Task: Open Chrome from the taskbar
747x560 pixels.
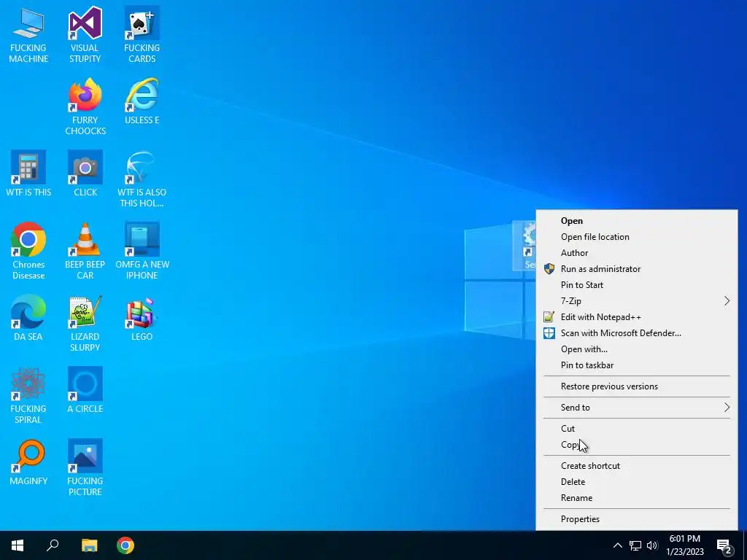Action: (125, 545)
